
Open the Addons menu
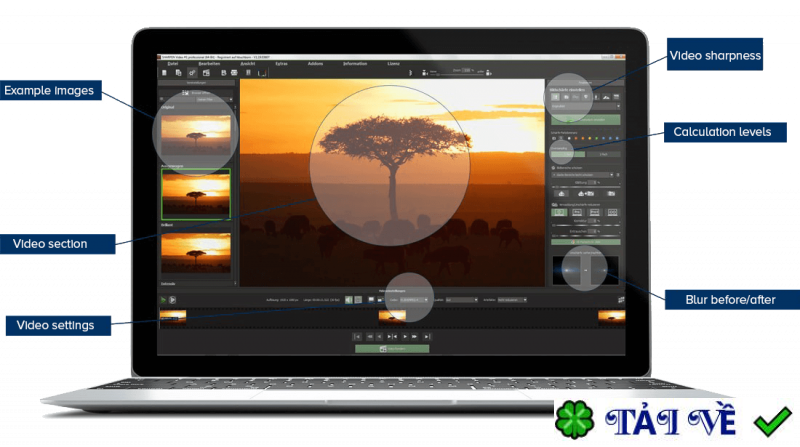tap(315, 64)
